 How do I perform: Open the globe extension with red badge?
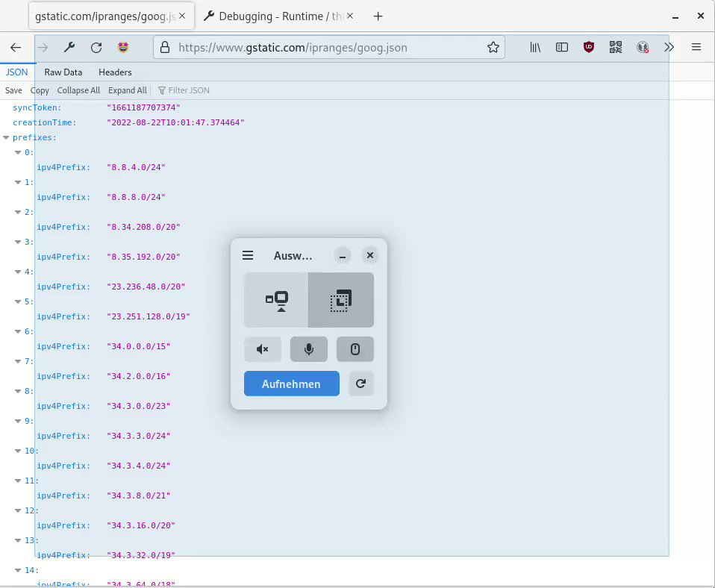[x=643, y=48]
